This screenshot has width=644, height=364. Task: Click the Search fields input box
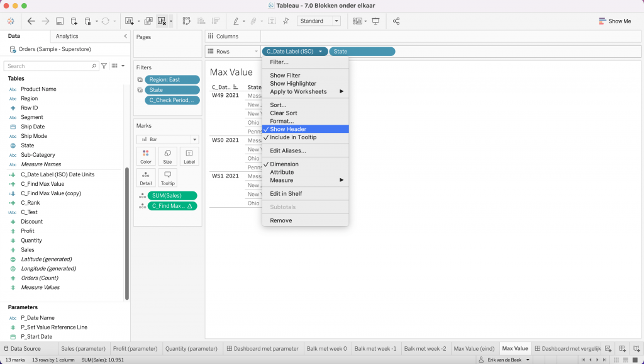tap(50, 65)
